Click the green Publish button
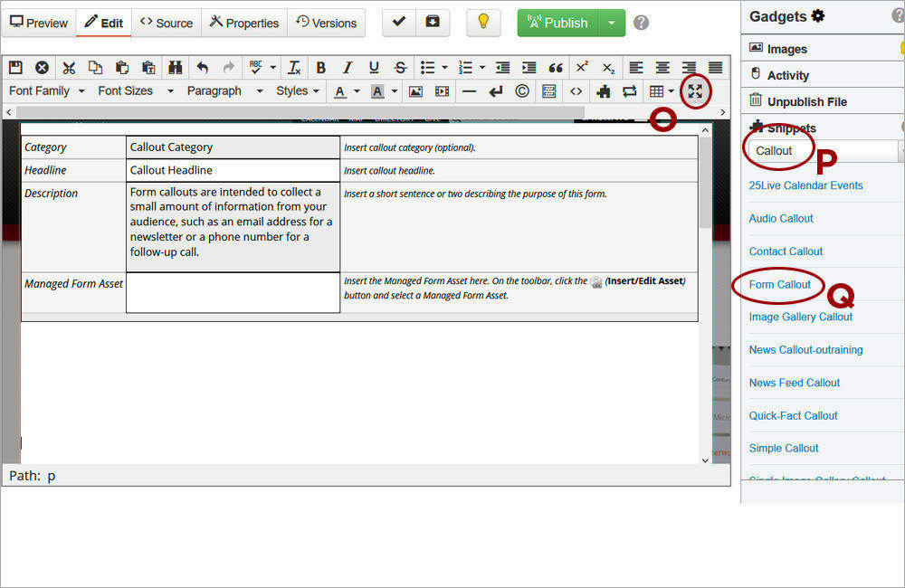This screenshot has width=905, height=588. [557, 23]
